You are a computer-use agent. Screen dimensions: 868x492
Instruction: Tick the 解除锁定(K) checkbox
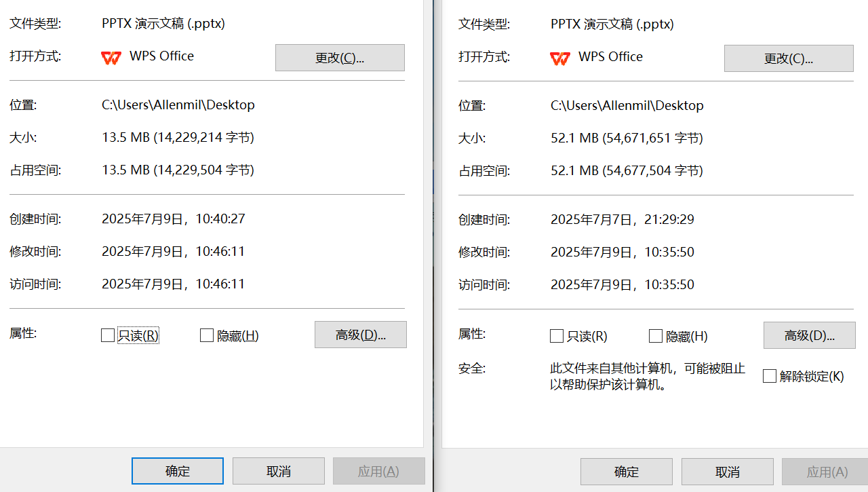click(x=770, y=376)
